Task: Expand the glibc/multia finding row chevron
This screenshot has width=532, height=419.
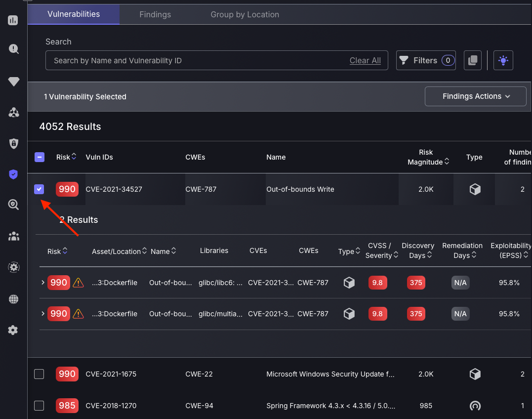Action: (43, 313)
